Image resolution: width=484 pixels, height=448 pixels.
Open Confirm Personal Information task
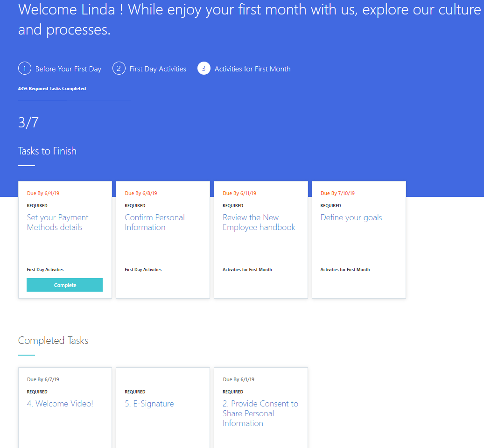click(x=154, y=223)
